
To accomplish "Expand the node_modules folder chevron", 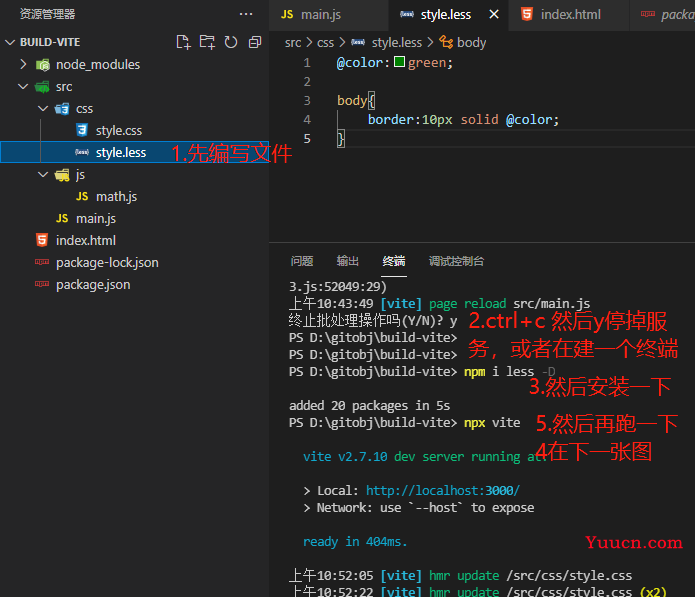I will coord(23,65).
